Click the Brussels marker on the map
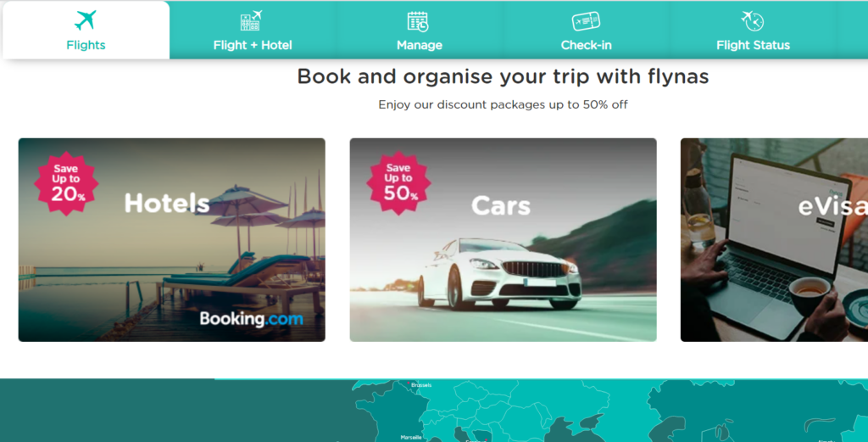Viewport: 868px width, 442px height. [x=409, y=383]
